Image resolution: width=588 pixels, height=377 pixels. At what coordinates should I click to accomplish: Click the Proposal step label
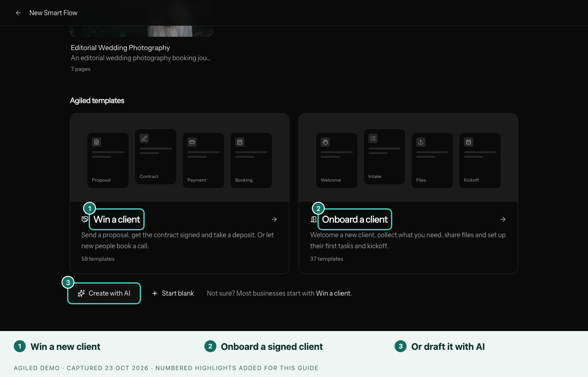[101, 180]
